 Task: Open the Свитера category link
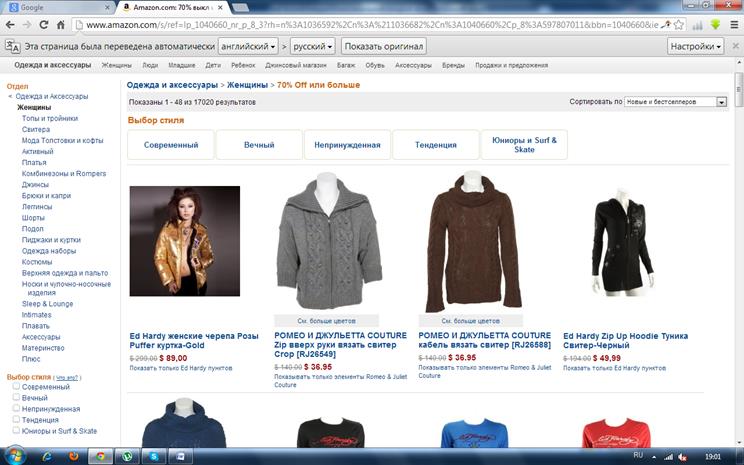(36, 130)
